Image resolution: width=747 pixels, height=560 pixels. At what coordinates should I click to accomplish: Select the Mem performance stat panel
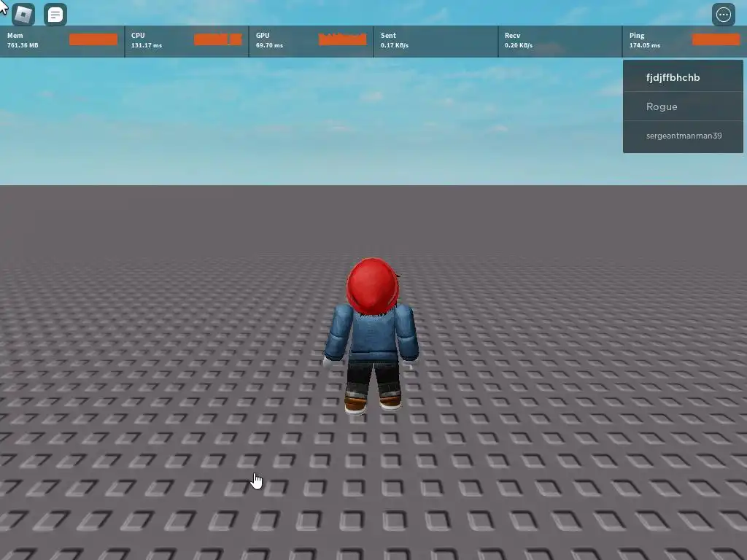[62, 42]
